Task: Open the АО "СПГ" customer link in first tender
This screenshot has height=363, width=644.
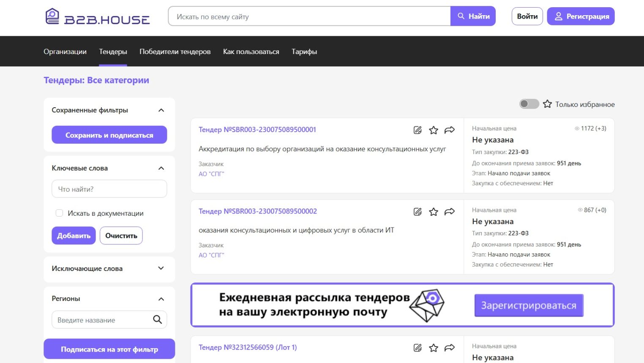Action: pos(211,174)
